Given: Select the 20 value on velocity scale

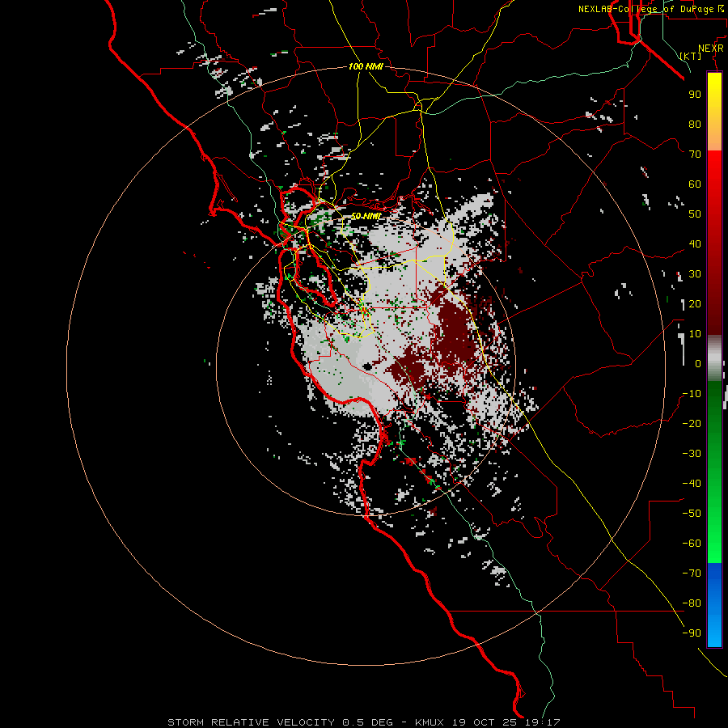Looking at the screenshot, I should pos(695,304).
